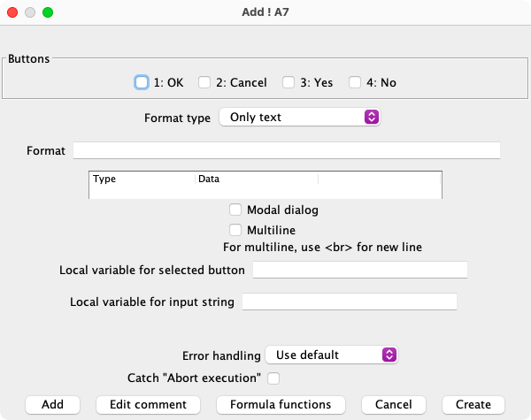Select the Type column header
Screen dimensions: 531x420
(142, 179)
